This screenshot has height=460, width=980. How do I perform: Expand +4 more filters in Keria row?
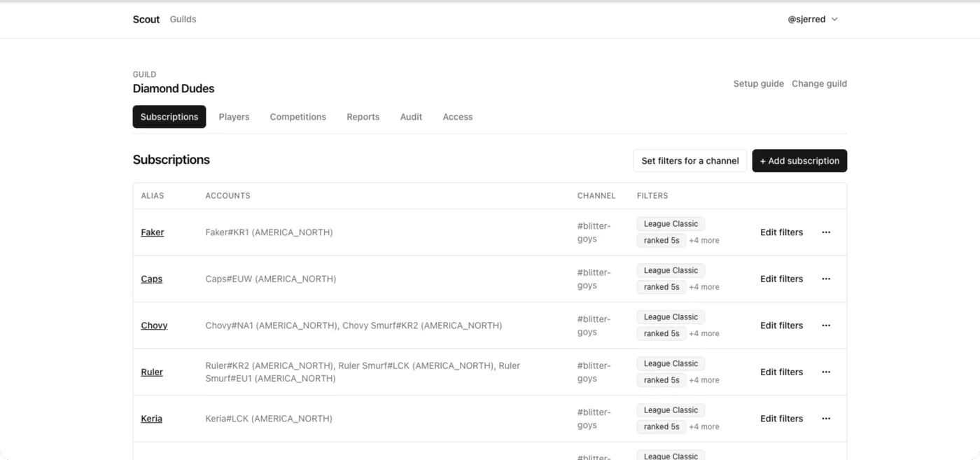point(704,426)
